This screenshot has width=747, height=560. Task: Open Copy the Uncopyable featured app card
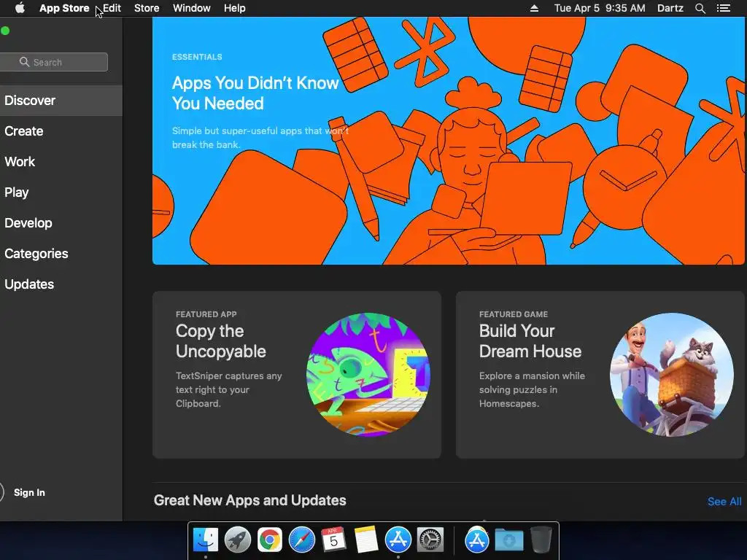click(297, 375)
